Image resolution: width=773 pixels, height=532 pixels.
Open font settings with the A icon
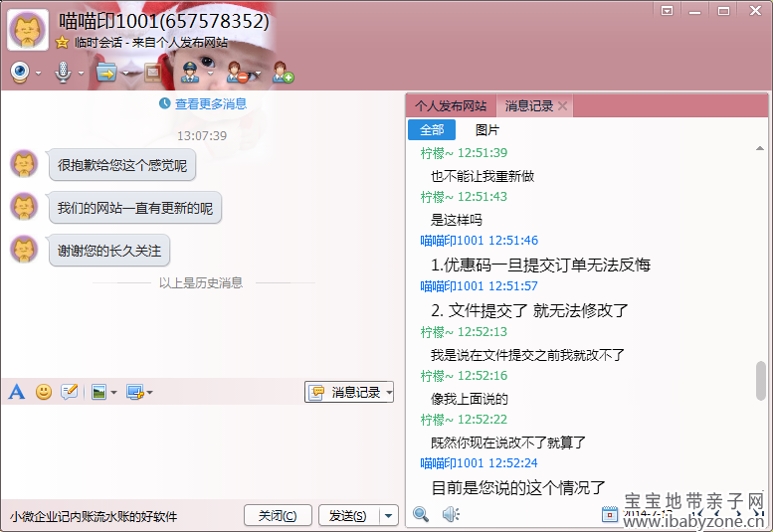(17, 392)
